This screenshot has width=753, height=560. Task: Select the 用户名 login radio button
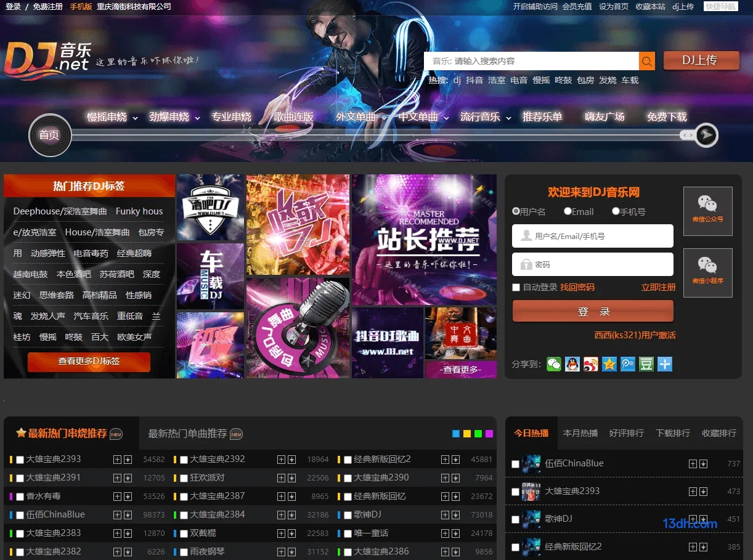(x=516, y=211)
